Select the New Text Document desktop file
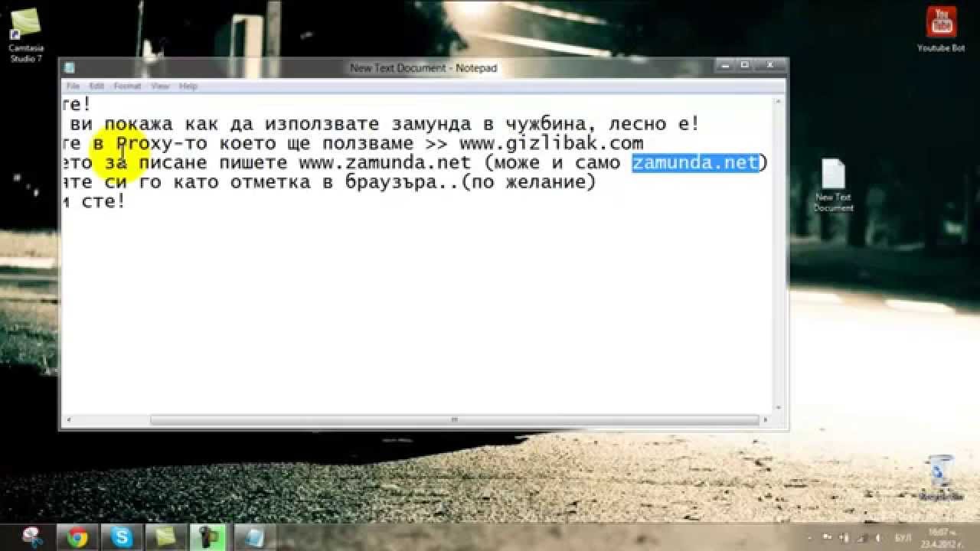 coord(833,186)
